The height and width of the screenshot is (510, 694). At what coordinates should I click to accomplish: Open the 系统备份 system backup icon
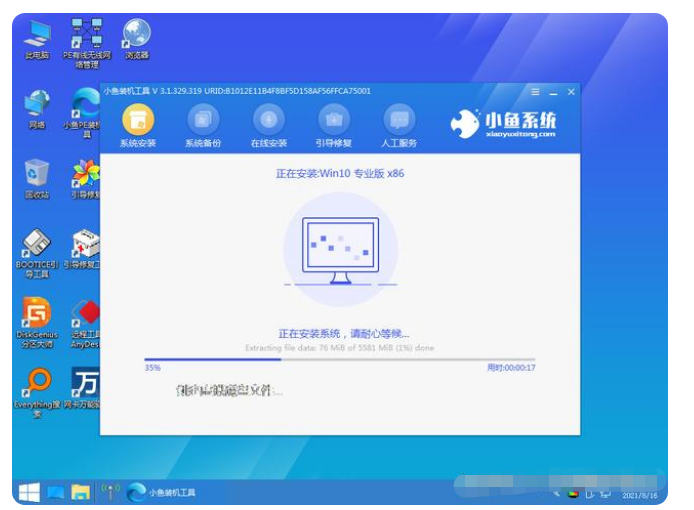tap(203, 125)
